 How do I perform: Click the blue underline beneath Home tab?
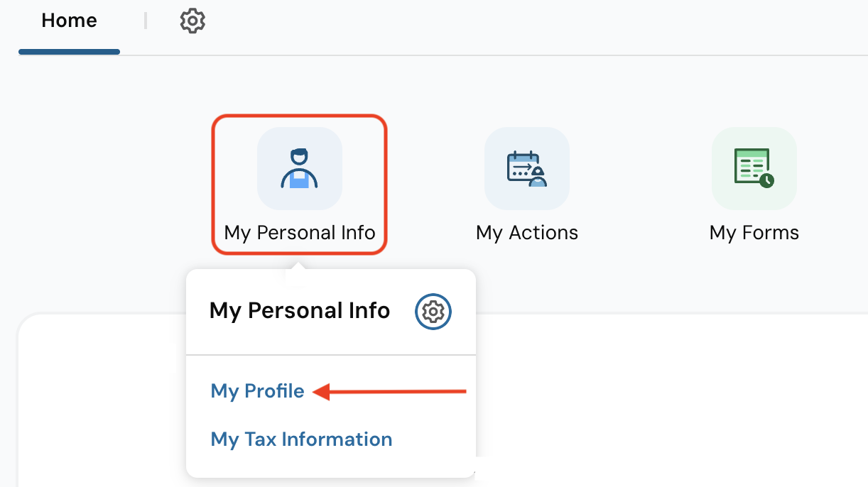tap(69, 52)
